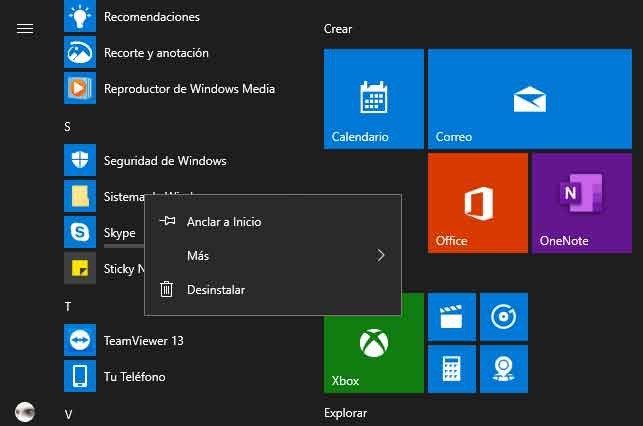
Task: Click the Tu Teléfono phone icon
Action: [80, 376]
